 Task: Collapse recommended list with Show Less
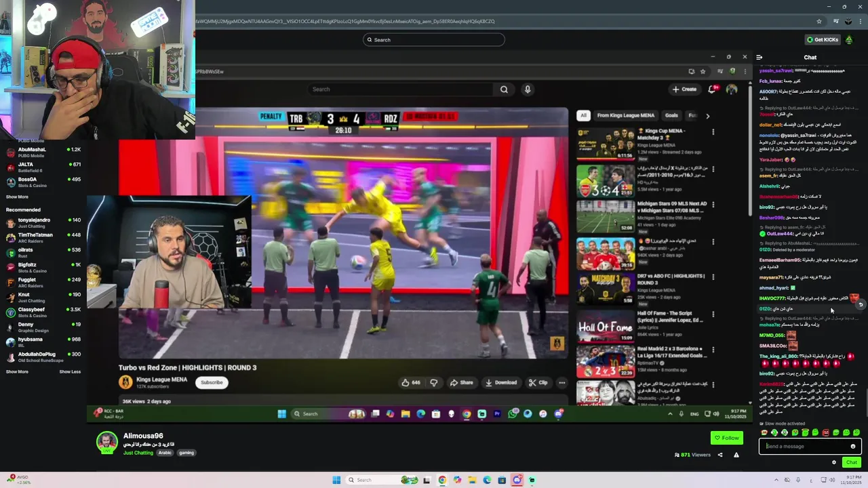tap(70, 371)
